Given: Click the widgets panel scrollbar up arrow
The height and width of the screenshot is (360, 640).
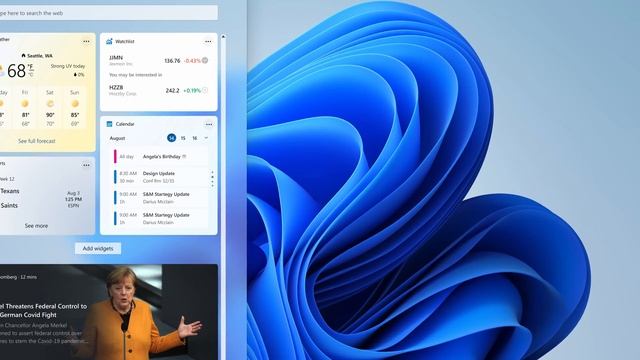Looking at the screenshot, I should (223, 37).
